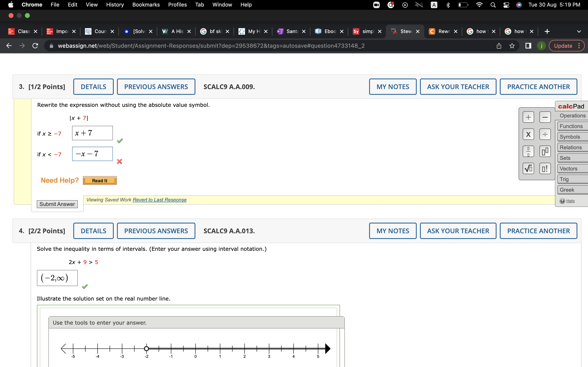Insert a square root from calcPad

point(528,168)
